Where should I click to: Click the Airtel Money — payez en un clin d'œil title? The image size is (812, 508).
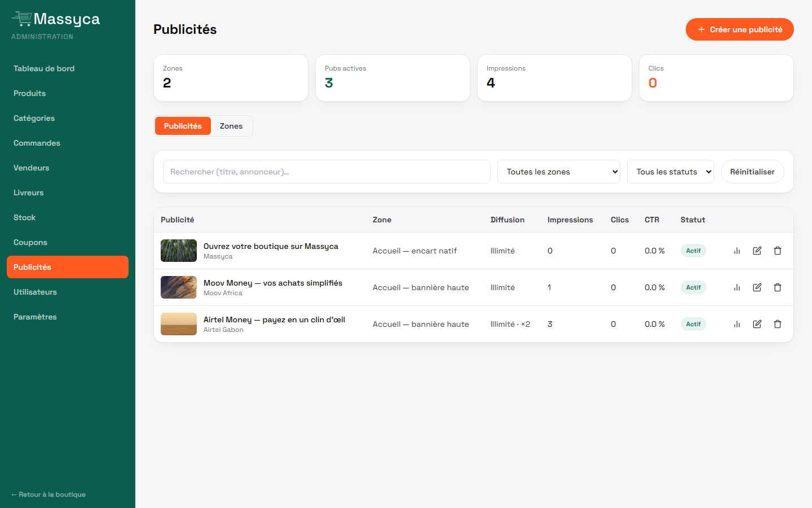click(x=274, y=319)
